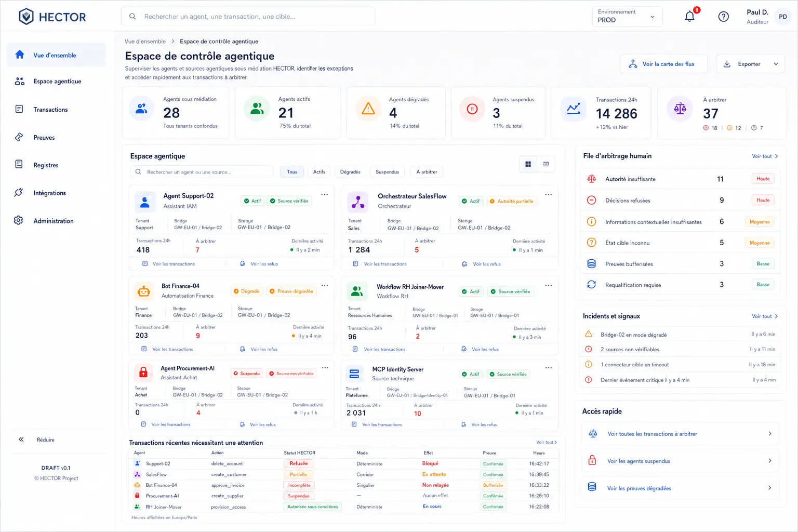
Task: Open Bot Finance-04 more options menu
Action: [x=325, y=285]
